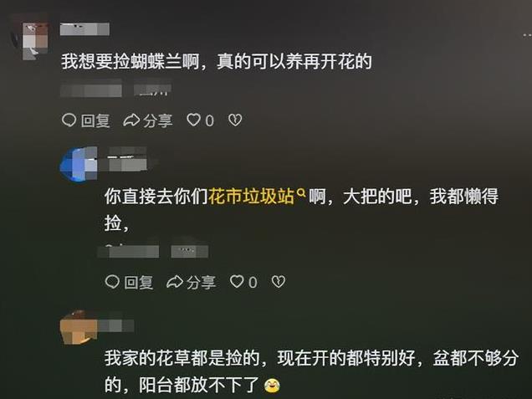Dislike first comment with broken heart icon
Screen dimensions: 532x399
[235, 120]
